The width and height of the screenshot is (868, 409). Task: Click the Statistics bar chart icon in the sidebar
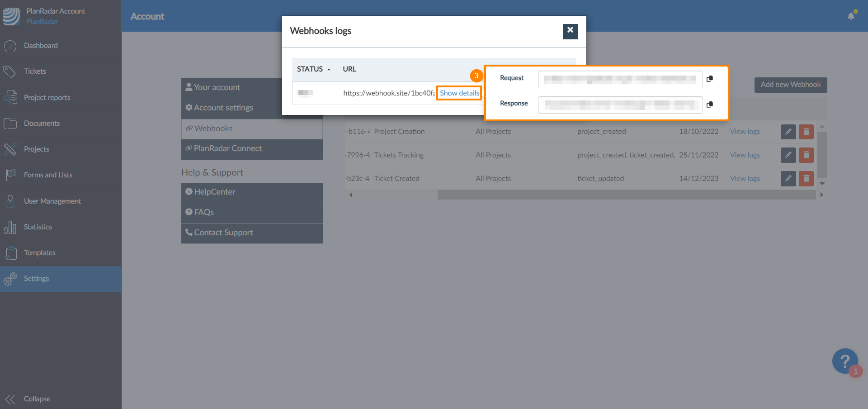pos(10,227)
